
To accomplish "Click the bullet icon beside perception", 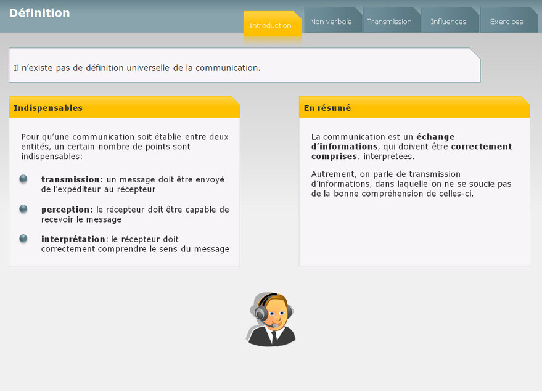I will tap(23, 209).
